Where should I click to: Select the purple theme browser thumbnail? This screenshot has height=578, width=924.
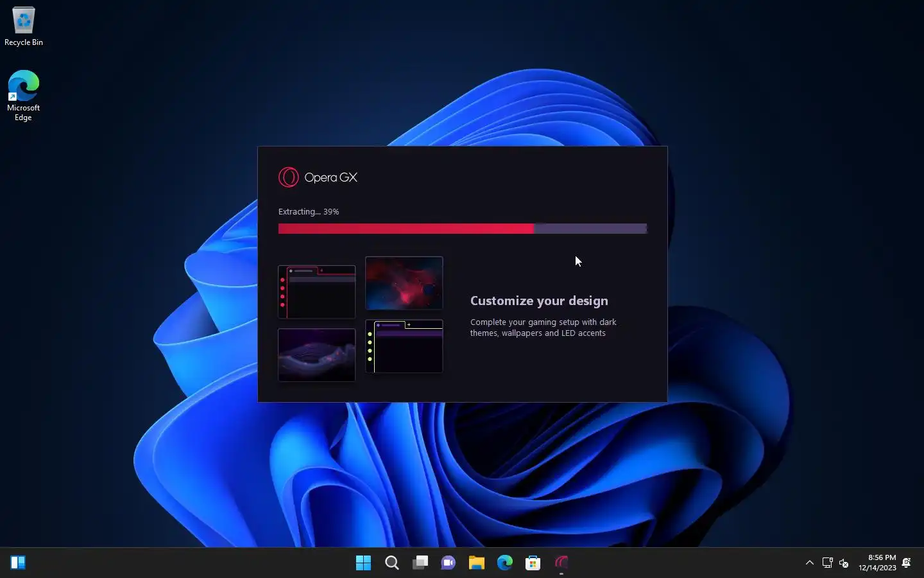point(404,346)
